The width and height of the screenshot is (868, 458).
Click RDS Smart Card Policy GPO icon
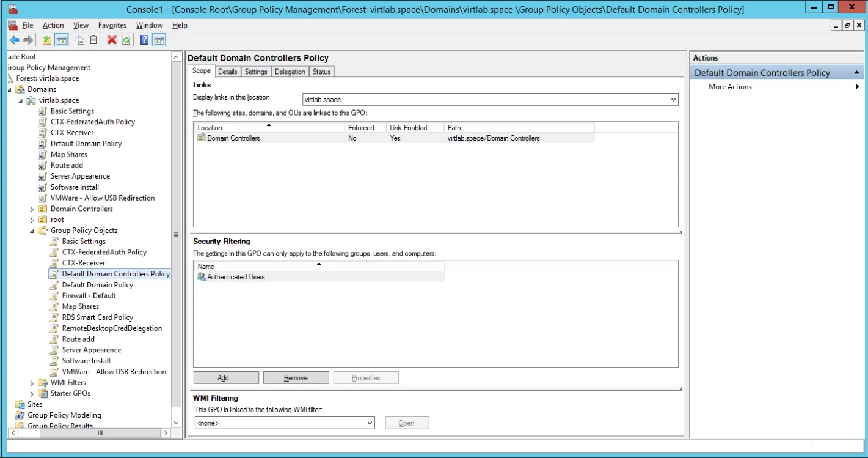pyautogui.click(x=54, y=317)
